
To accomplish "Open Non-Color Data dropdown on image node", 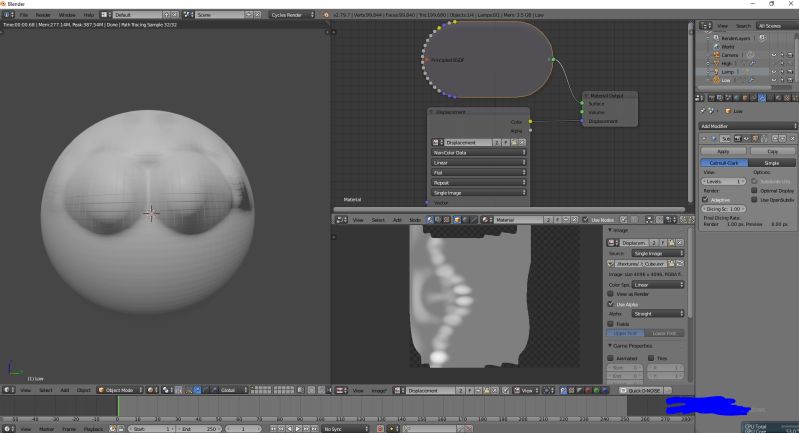I will point(478,152).
